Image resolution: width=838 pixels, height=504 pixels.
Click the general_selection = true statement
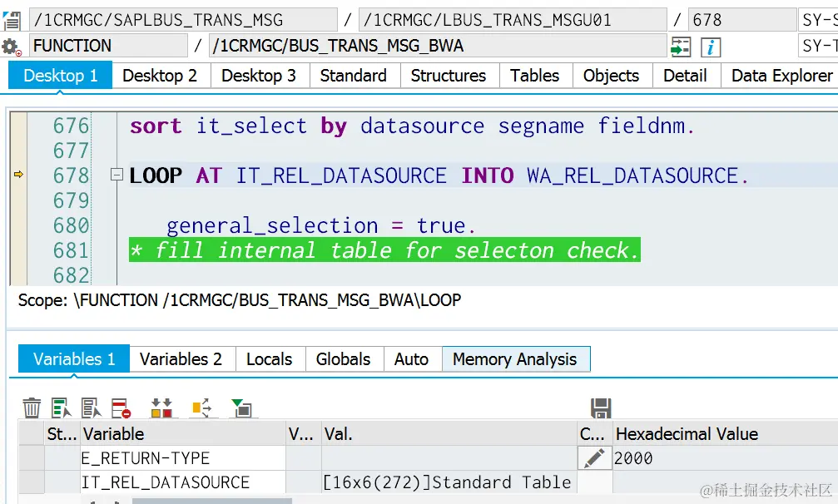pyautogui.click(x=320, y=225)
